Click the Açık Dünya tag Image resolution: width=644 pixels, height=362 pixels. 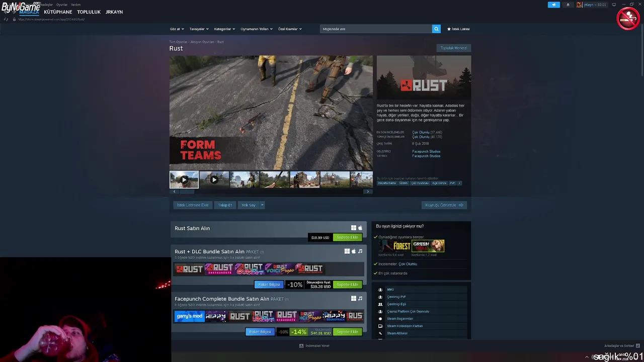click(439, 183)
